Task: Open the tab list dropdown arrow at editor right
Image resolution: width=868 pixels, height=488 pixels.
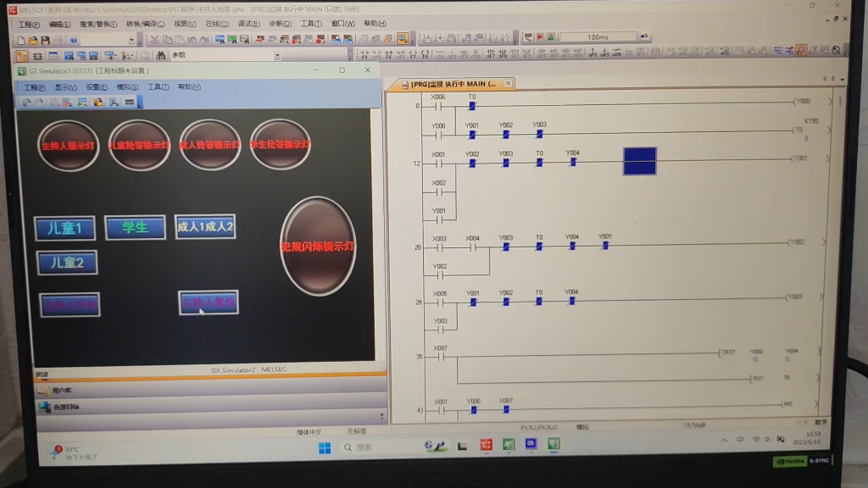Action: pyautogui.click(x=843, y=79)
